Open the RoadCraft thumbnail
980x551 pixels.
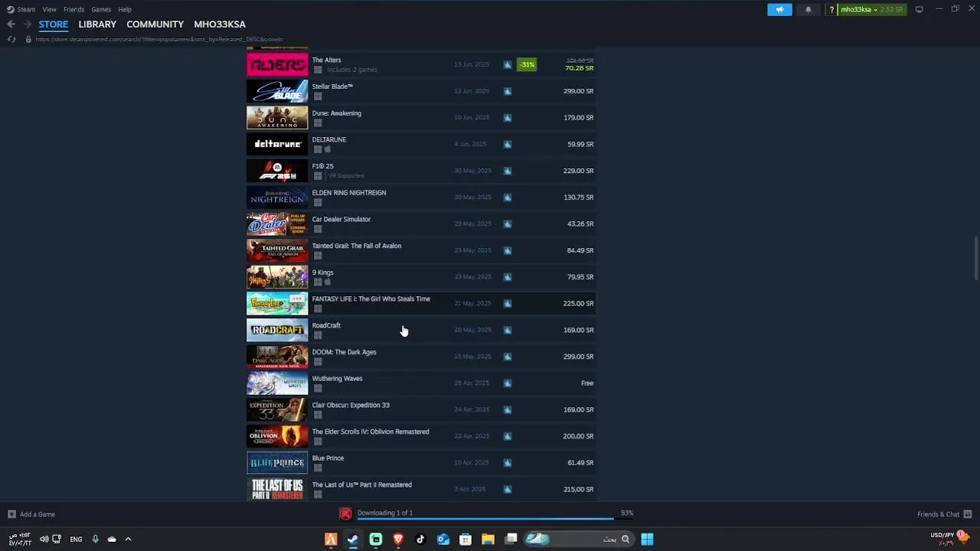click(277, 330)
